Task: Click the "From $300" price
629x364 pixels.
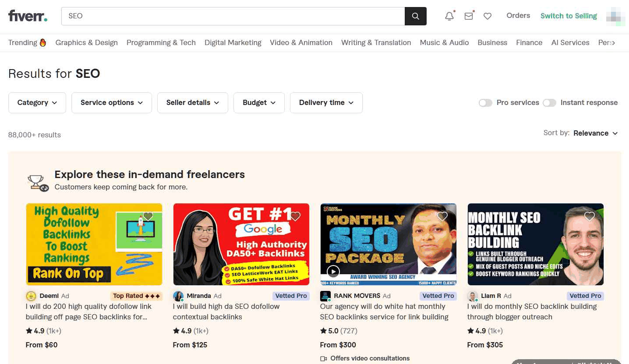Action: tap(338, 345)
